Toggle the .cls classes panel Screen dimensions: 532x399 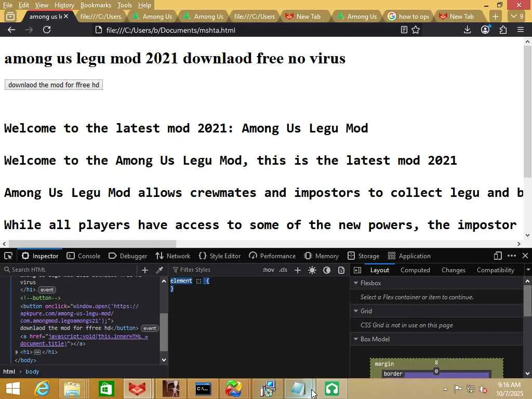[x=283, y=270]
